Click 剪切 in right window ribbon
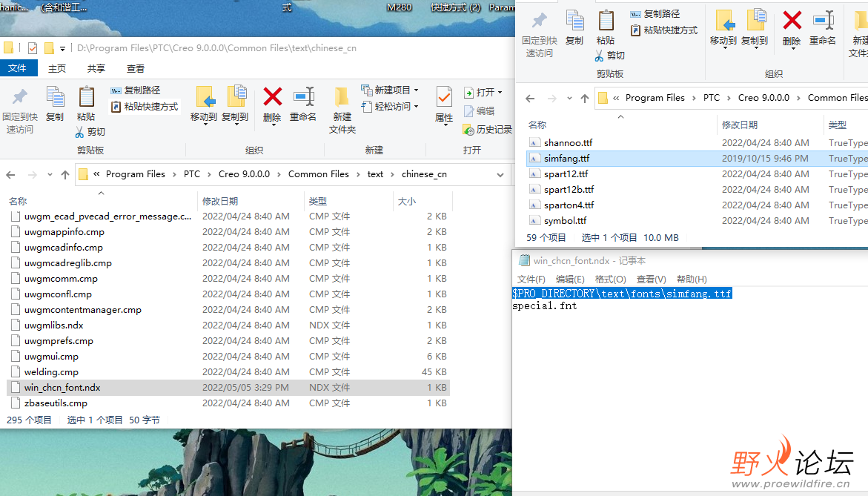This screenshot has width=868, height=496. pyautogui.click(x=610, y=56)
